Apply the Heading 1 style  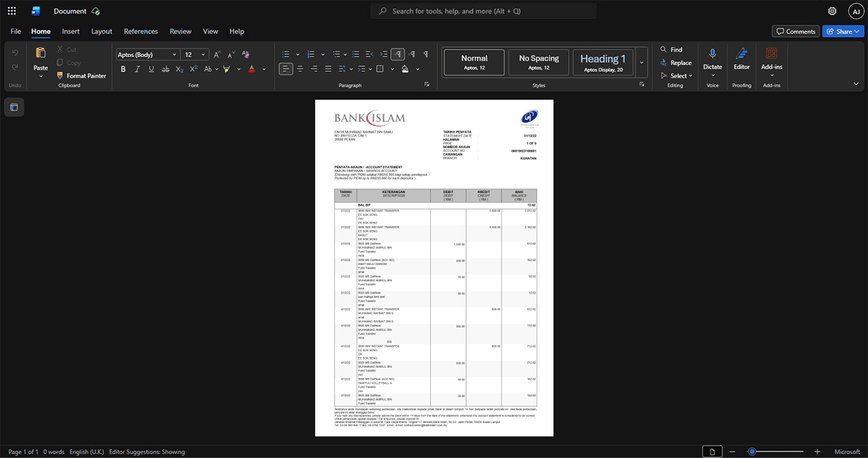603,62
